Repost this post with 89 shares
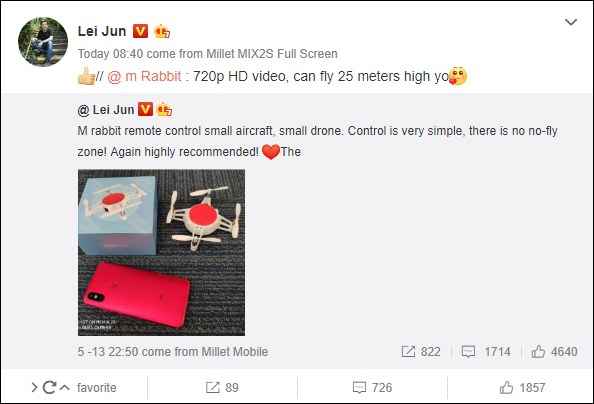594x404 pixels. pyautogui.click(x=222, y=388)
